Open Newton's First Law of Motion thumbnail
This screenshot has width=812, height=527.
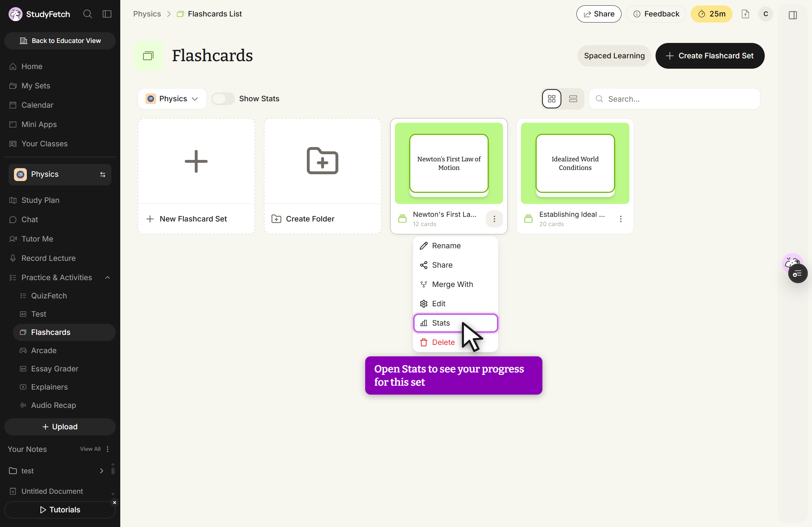pyautogui.click(x=449, y=163)
